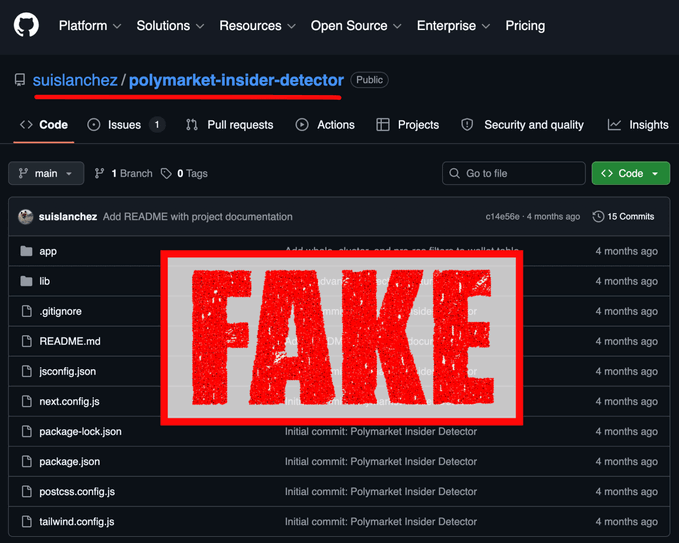679x543 pixels.
Task: Open the lib folder
Action: point(45,281)
